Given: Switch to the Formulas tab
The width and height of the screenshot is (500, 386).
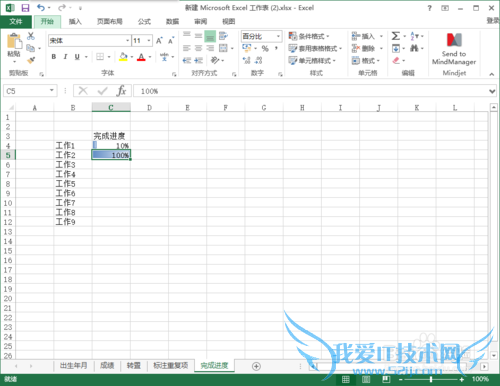Looking at the screenshot, I should [144, 22].
